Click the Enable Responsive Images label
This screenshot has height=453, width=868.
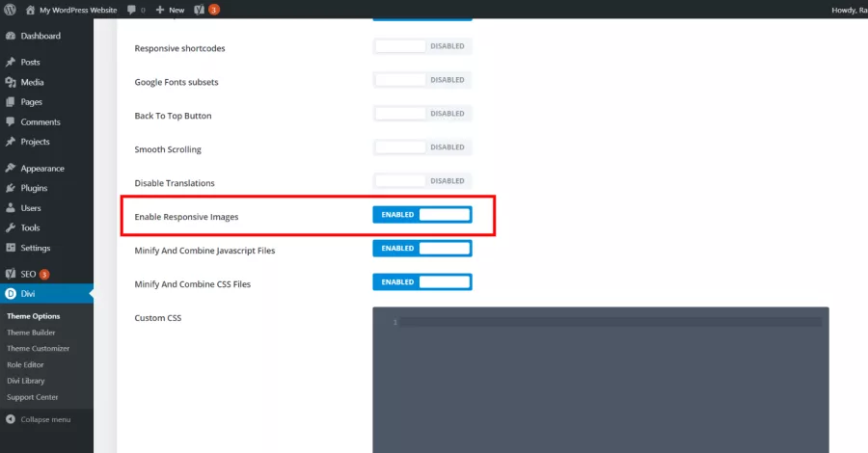pos(186,217)
